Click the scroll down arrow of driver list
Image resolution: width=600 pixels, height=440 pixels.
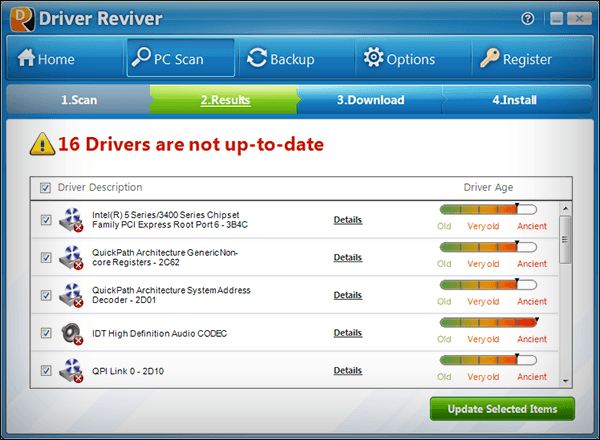(x=565, y=381)
